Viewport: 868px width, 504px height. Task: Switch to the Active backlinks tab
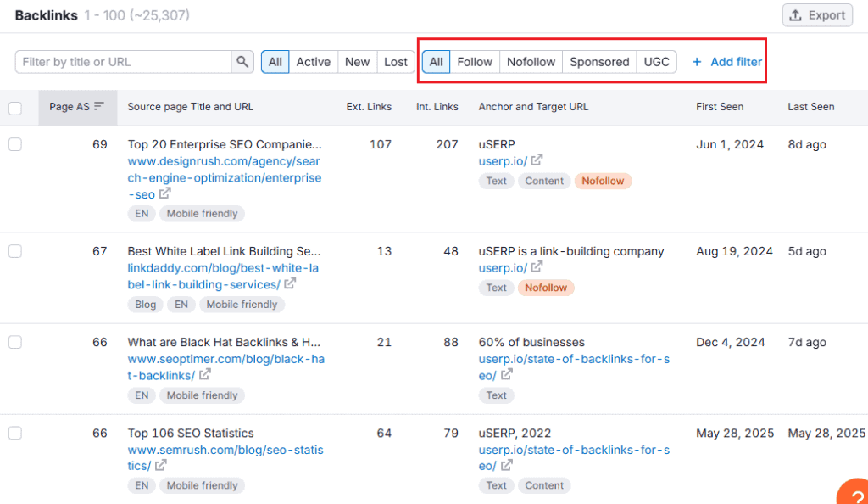click(x=314, y=61)
